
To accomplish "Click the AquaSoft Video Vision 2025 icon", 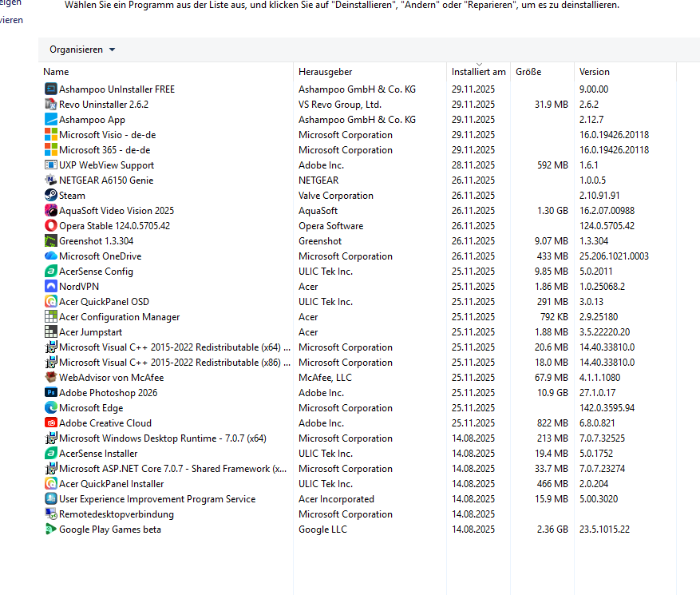I will [51, 210].
